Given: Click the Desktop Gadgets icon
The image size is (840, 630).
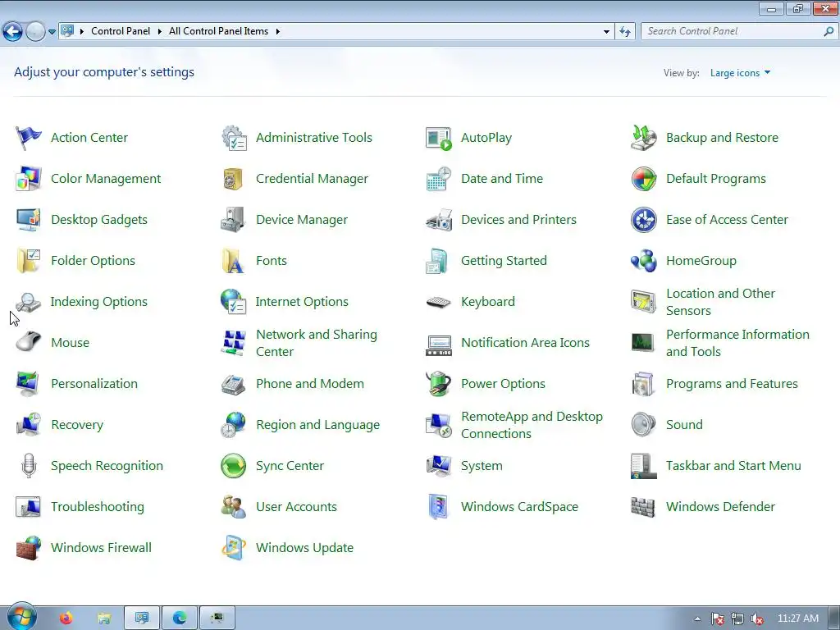Looking at the screenshot, I should tap(29, 220).
